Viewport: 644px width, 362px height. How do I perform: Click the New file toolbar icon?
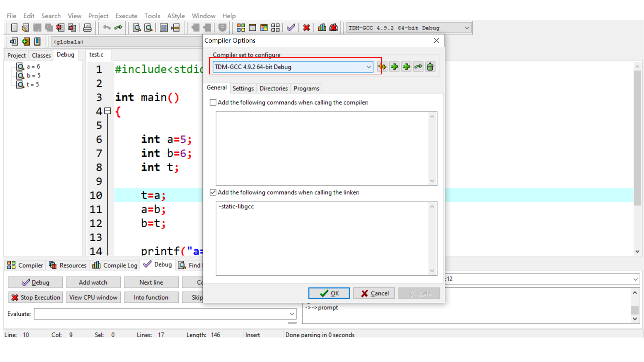point(14,28)
